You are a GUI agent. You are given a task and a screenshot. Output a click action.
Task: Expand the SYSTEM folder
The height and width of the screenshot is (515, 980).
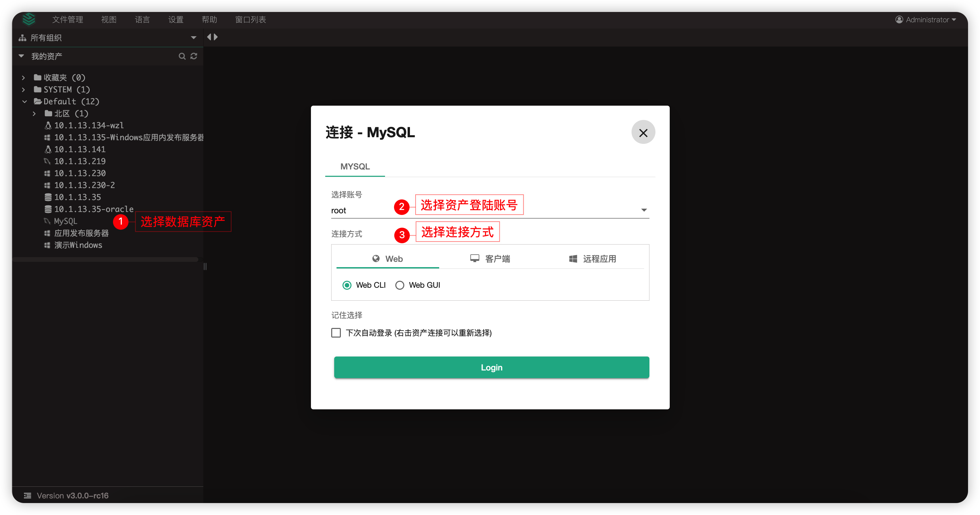click(23, 89)
